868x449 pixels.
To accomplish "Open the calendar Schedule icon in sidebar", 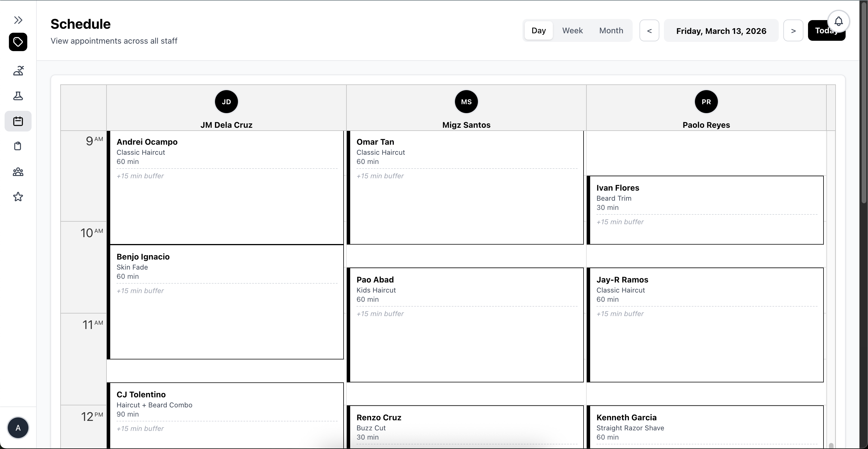I will tap(18, 121).
